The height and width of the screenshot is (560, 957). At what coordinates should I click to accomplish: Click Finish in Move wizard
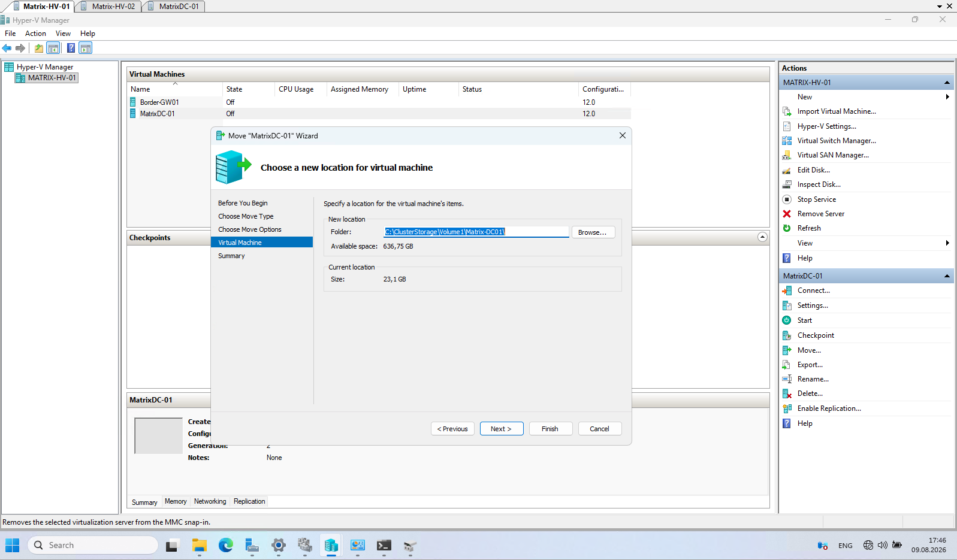(550, 429)
